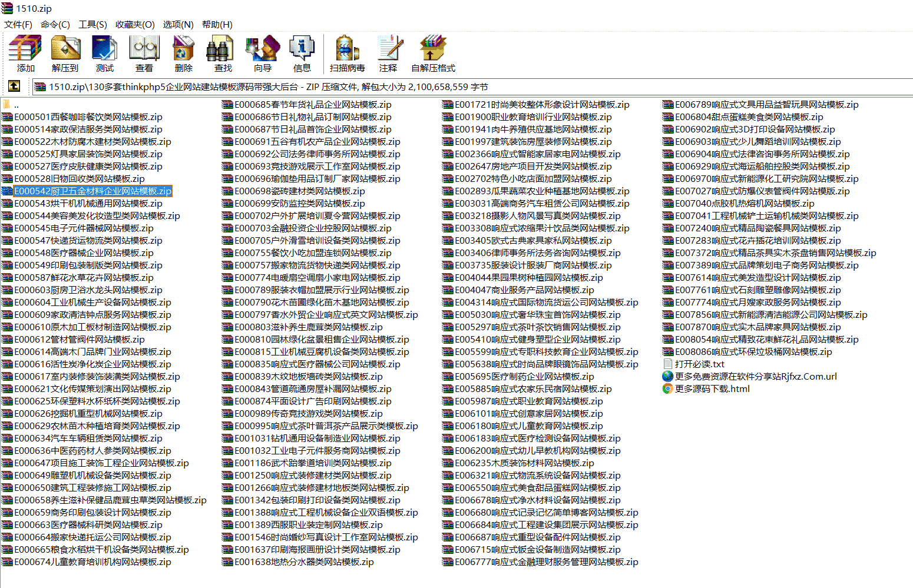913x588 pixels.
Task: Click the up one level arrow button
Action: (x=14, y=87)
